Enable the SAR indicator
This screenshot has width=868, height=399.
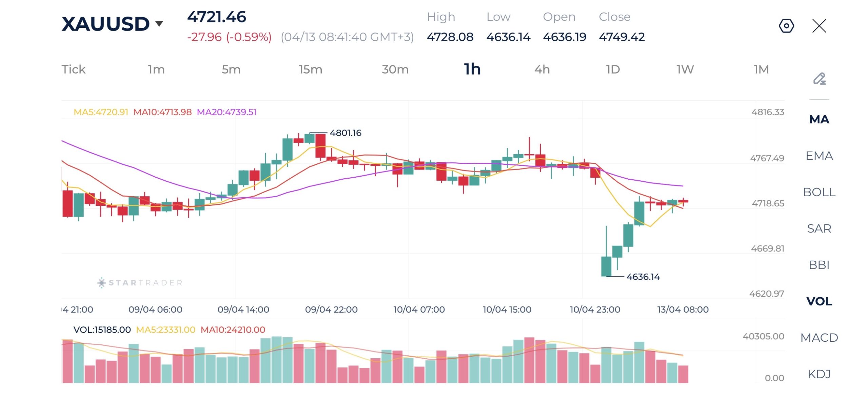[x=819, y=228]
